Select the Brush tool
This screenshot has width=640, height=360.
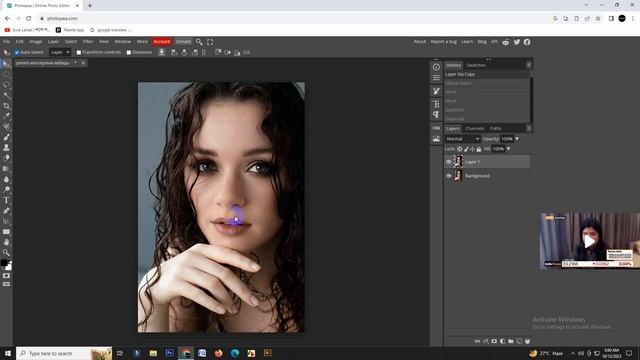pyautogui.click(x=6, y=137)
